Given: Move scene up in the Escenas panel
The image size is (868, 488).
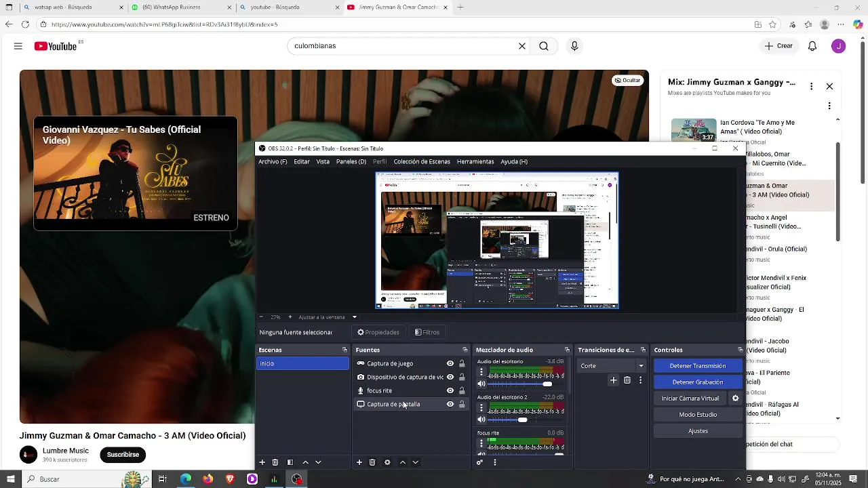Looking at the screenshot, I should tap(305, 462).
